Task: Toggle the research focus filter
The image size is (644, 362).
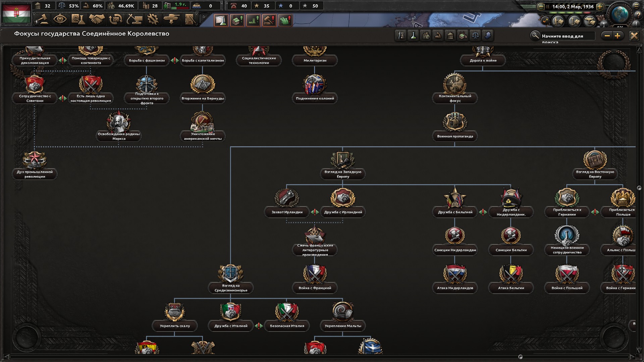Action: (x=414, y=36)
